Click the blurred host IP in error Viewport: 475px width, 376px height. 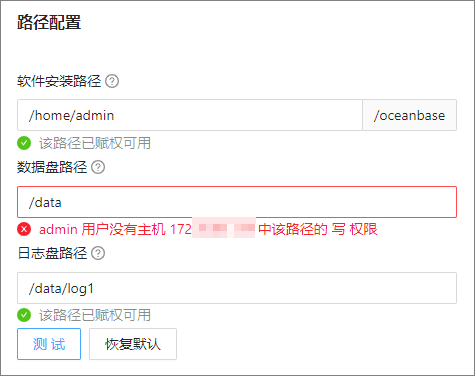pyautogui.click(x=224, y=228)
